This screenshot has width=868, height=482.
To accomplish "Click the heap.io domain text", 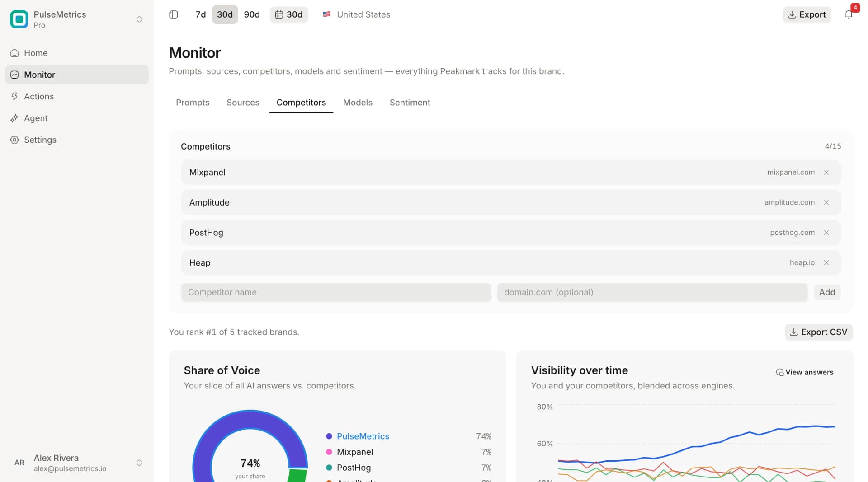I will [802, 262].
